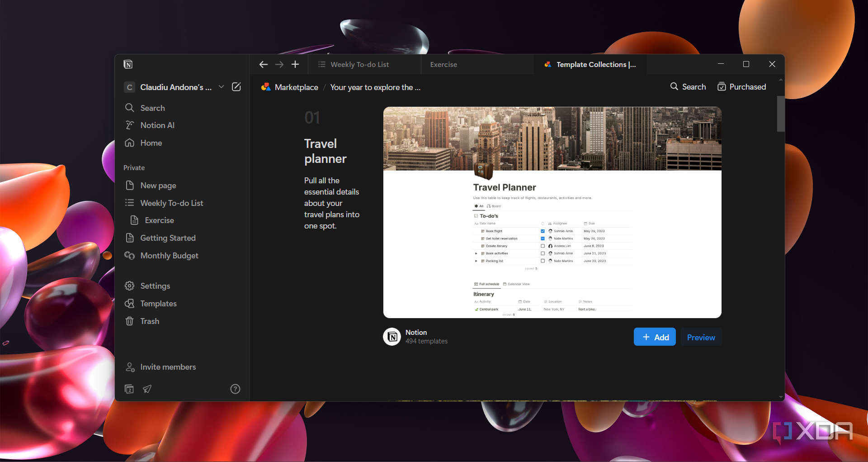Open the Monthly Budget page
The width and height of the screenshot is (868, 462).
(182, 256)
